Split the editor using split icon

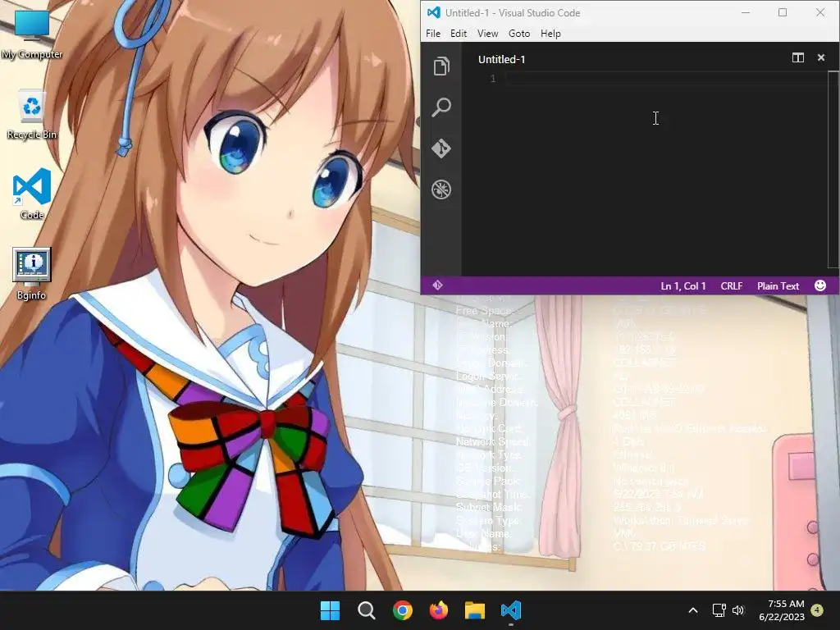[797, 58]
